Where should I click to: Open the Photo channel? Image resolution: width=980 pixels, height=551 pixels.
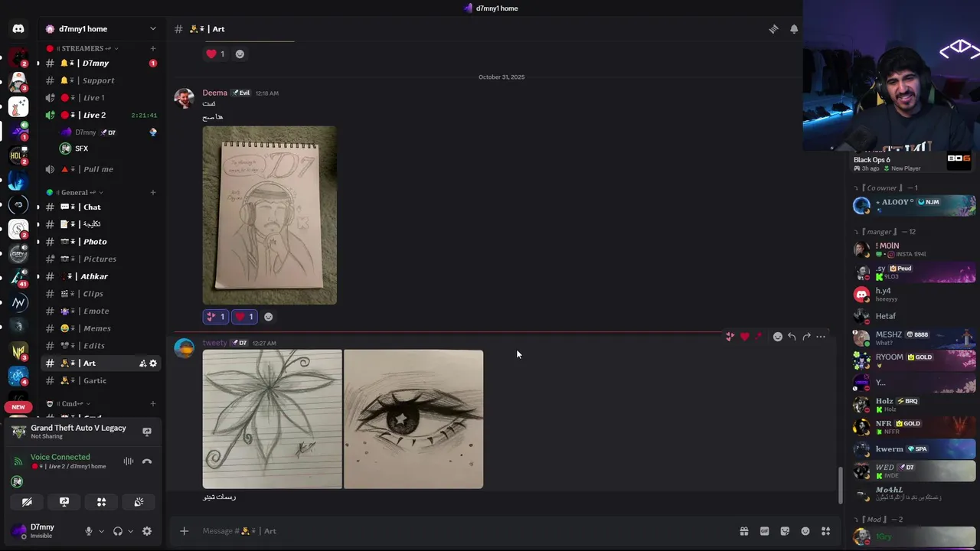coord(100,242)
